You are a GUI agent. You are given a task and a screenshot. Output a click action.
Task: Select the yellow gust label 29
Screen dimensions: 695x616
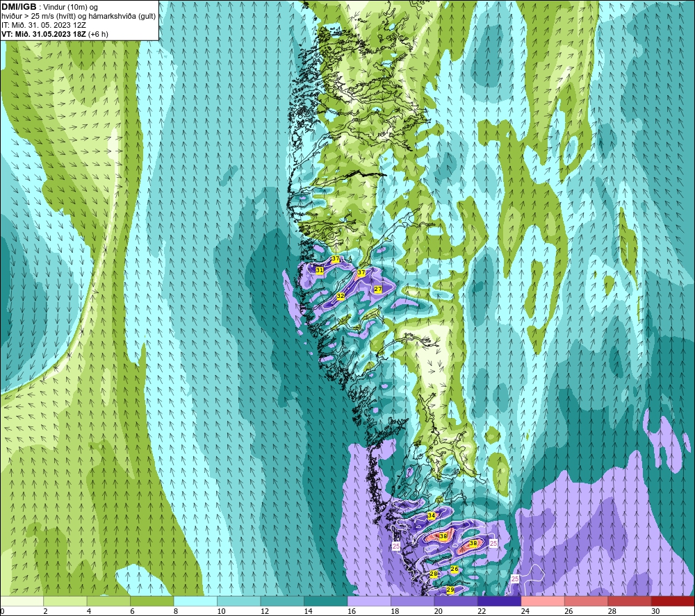[450, 590]
